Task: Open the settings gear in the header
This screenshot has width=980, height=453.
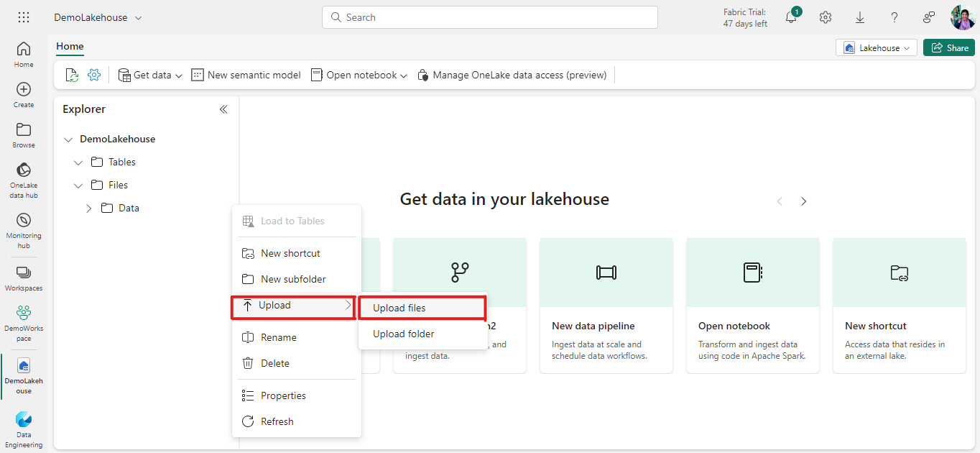Action: pyautogui.click(x=826, y=17)
